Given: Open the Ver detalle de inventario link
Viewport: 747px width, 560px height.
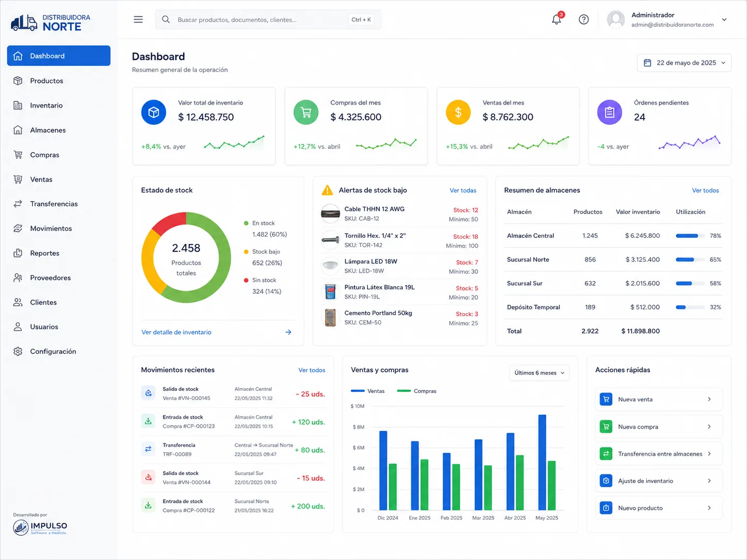Looking at the screenshot, I should 176,332.
